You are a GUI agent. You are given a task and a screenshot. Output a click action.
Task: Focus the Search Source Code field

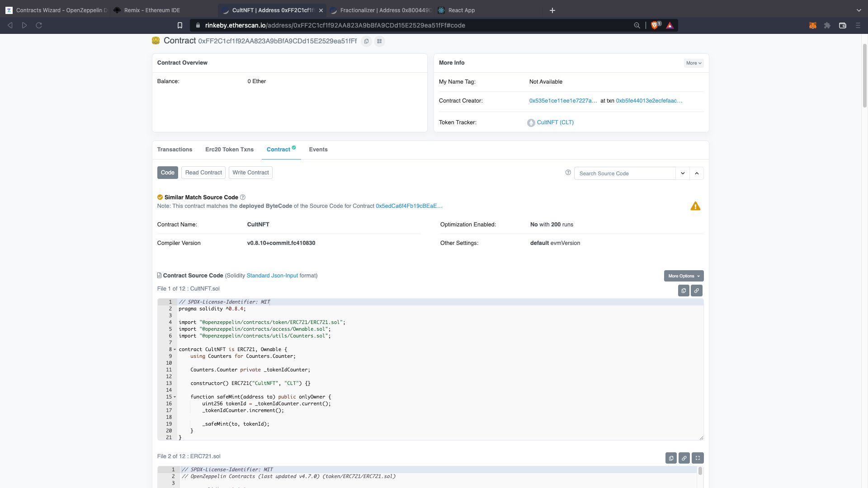(x=625, y=174)
